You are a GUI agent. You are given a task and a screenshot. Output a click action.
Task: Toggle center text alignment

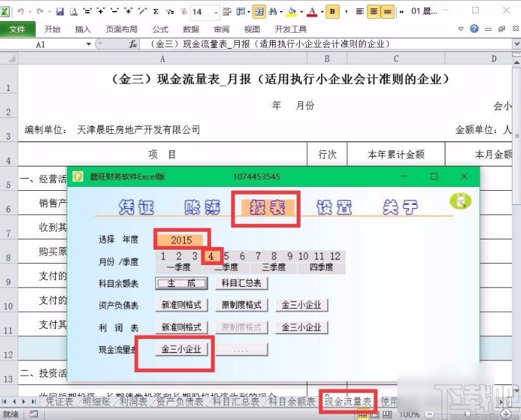coord(375,11)
